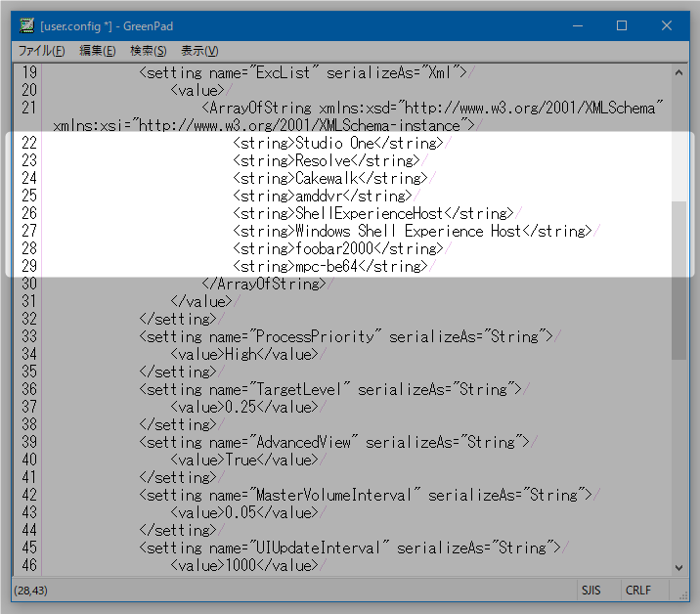Click the scrollbar up arrow

(x=678, y=72)
